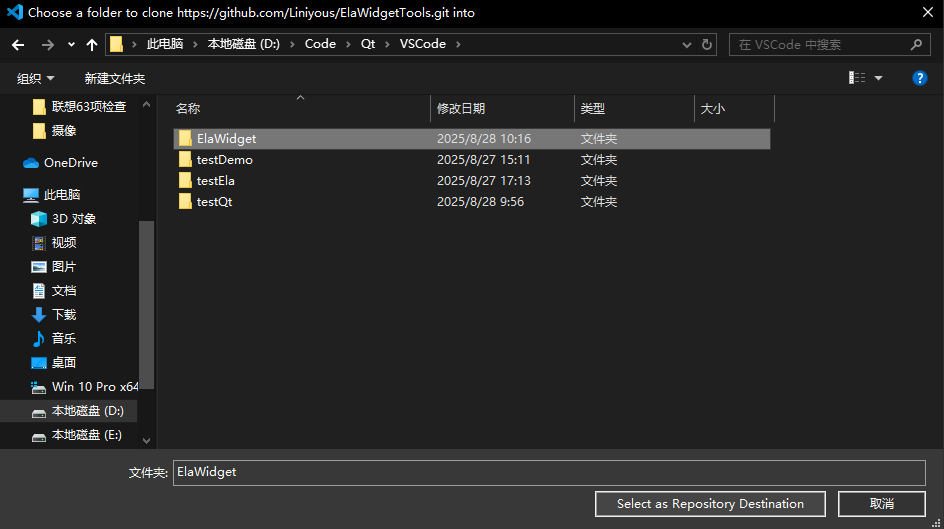Select Code breadcrumb segment
This screenshot has width=944, height=529.
(x=320, y=44)
